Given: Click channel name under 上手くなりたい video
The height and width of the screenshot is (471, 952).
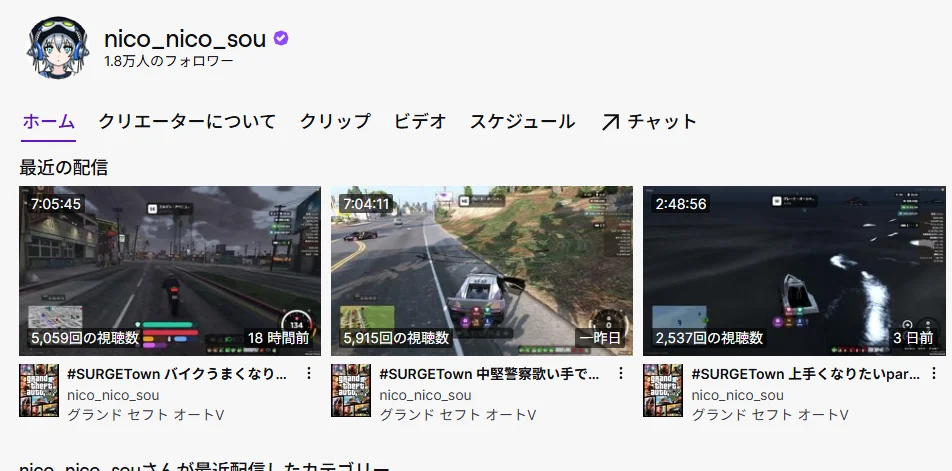Looking at the screenshot, I should click(x=738, y=395).
